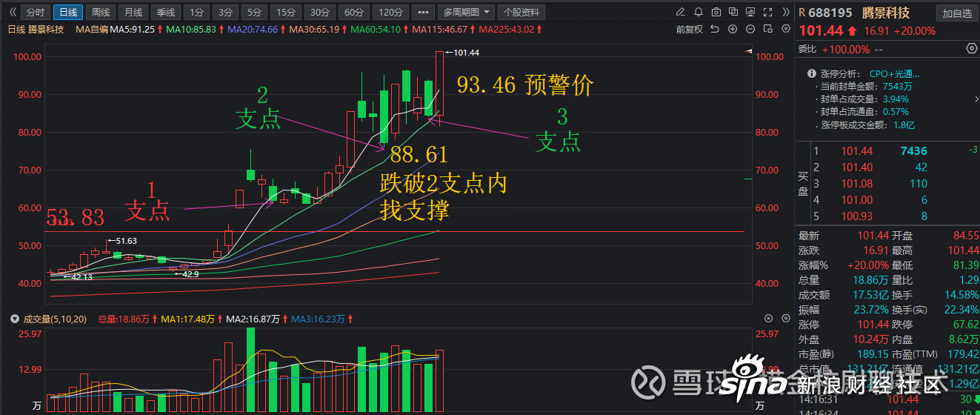The height and width of the screenshot is (415, 980).
Task: Select the 3分 period tab
Action: tap(224, 13)
